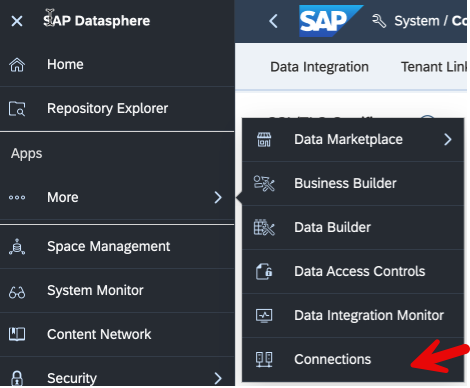Viewport: 470px width, 388px height.
Task: Click the Business Builder tools icon
Action: pos(264,183)
